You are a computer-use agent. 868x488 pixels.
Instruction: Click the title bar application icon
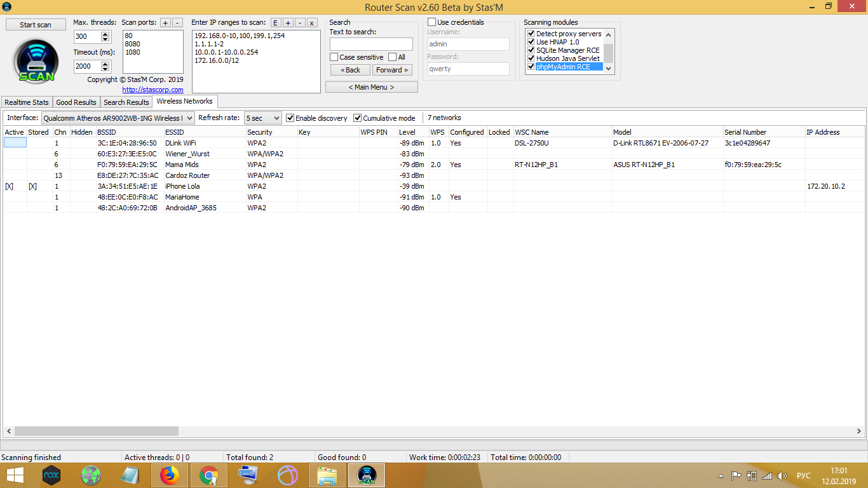6,6
